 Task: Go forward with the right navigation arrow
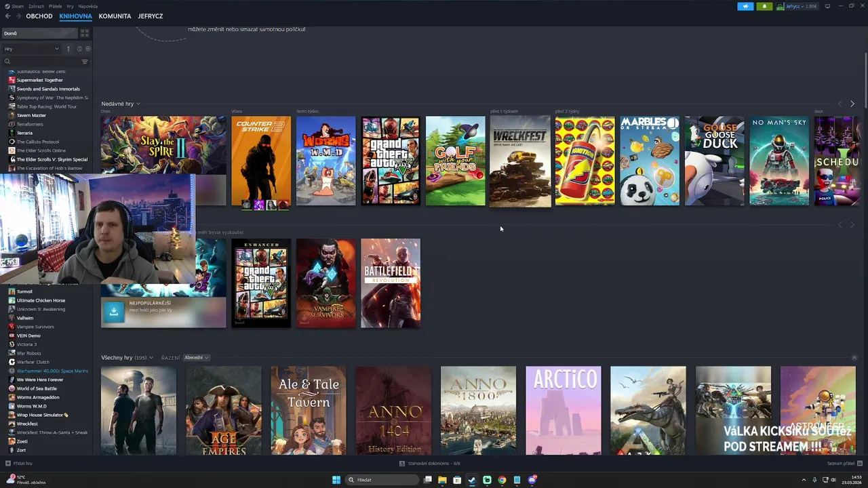[18, 16]
